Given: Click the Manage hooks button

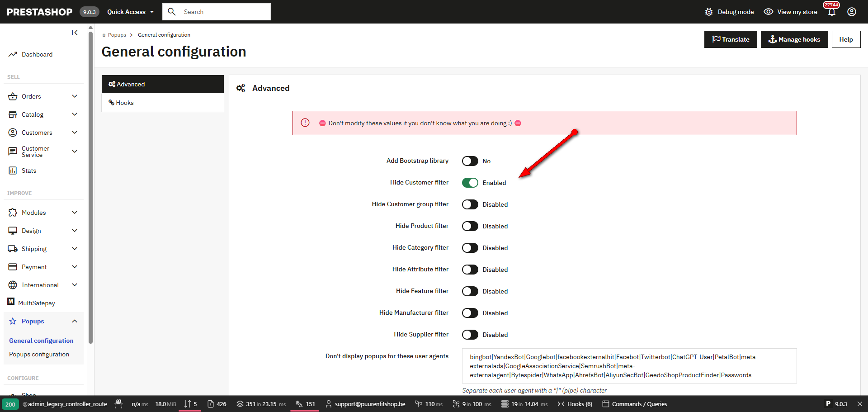Looking at the screenshot, I should [x=794, y=39].
